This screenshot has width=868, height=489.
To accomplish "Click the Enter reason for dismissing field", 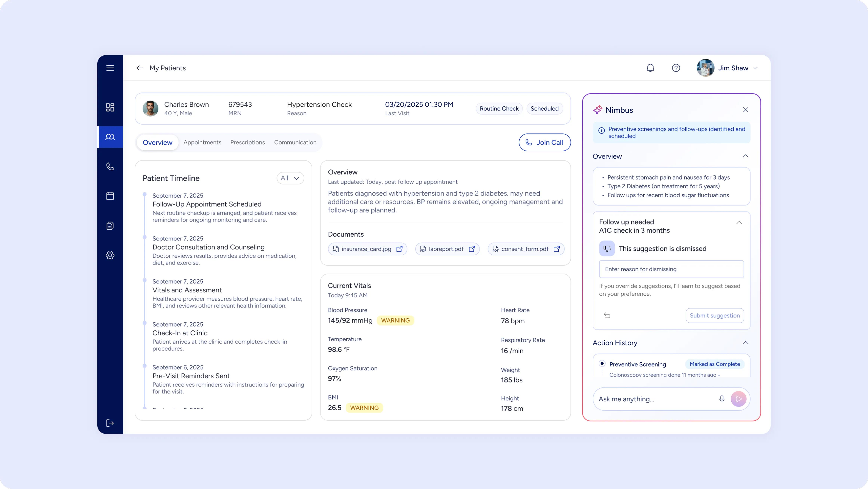I will [671, 269].
